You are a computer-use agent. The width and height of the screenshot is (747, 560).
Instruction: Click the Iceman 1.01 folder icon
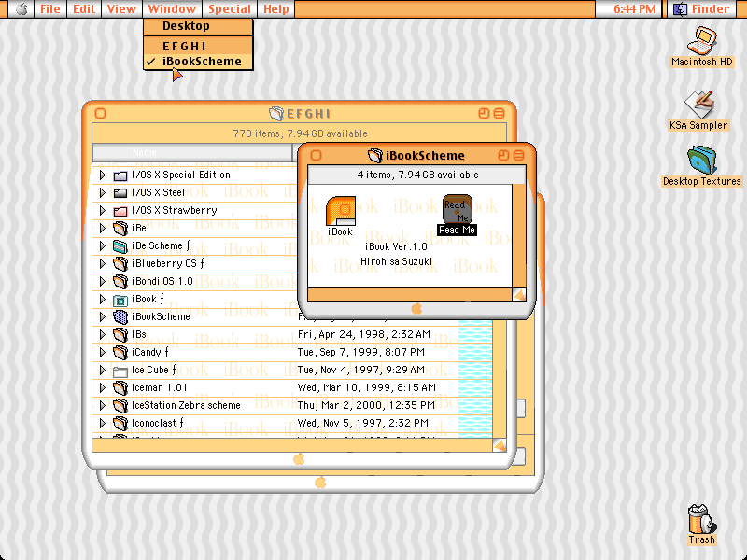click(x=120, y=388)
